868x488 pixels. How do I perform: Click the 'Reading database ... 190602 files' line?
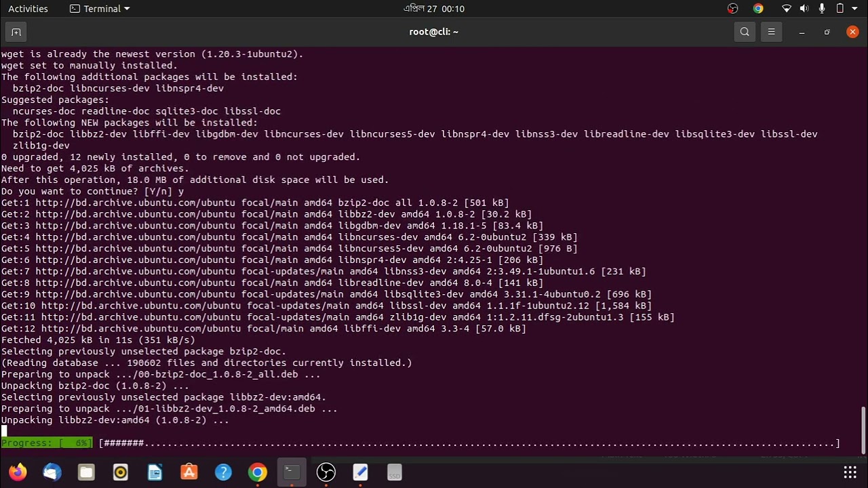pyautogui.click(x=207, y=363)
